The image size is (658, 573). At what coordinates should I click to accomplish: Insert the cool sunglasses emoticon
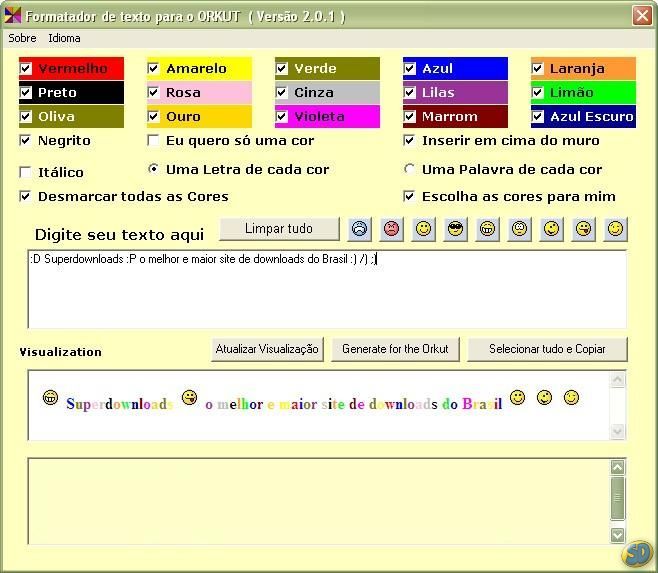click(x=456, y=229)
